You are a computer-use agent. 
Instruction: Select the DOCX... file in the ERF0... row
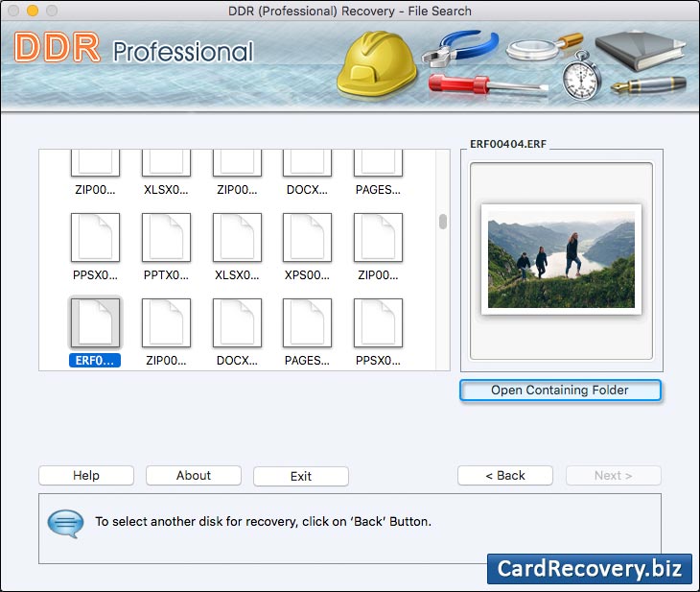click(x=237, y=323)
